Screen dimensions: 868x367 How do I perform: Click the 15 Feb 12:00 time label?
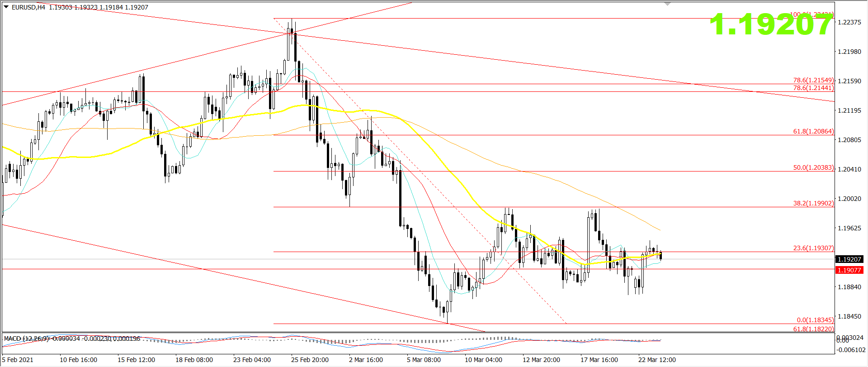[137, 360]
